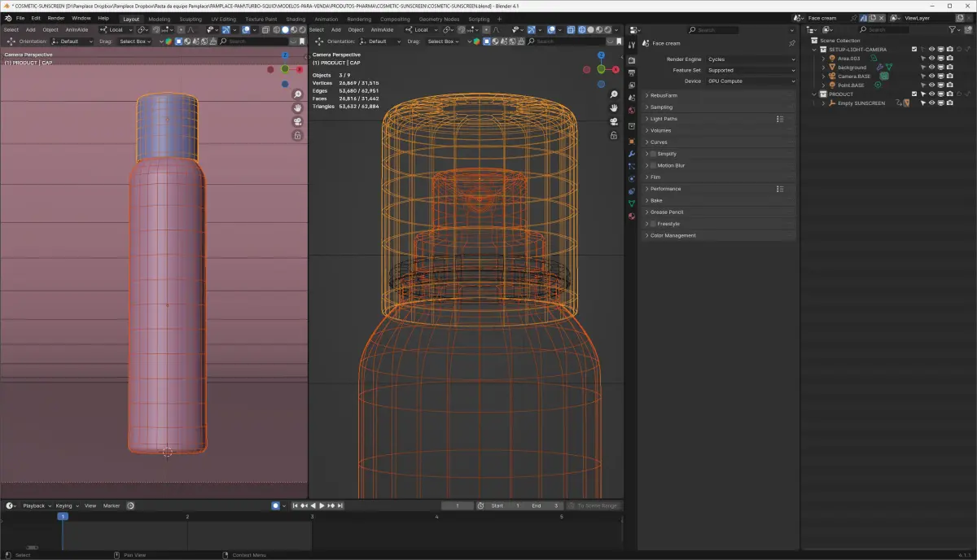The height and width of the screenshot is (560, 977).
Task: Click the blue Z axis gizmo in right viewport
Action: click(x=601, y=55)
